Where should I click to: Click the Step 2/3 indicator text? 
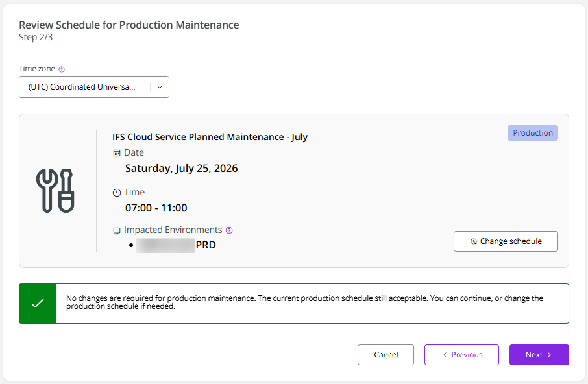point(36,37)
